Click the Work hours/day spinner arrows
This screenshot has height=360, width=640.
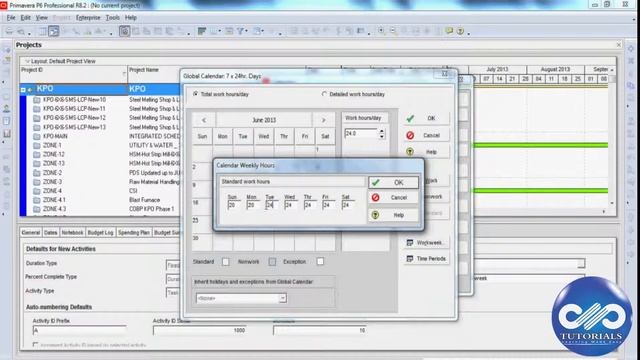[x=382, y=133]
